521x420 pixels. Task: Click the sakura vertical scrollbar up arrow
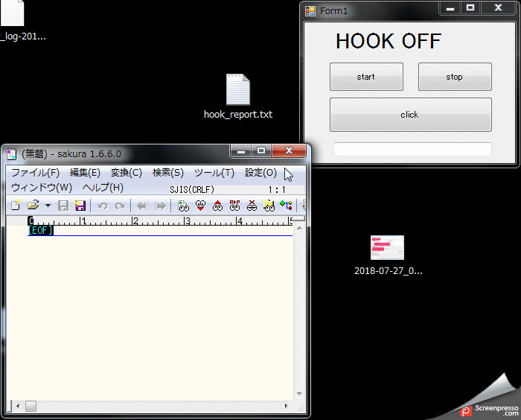click(299, 229)
